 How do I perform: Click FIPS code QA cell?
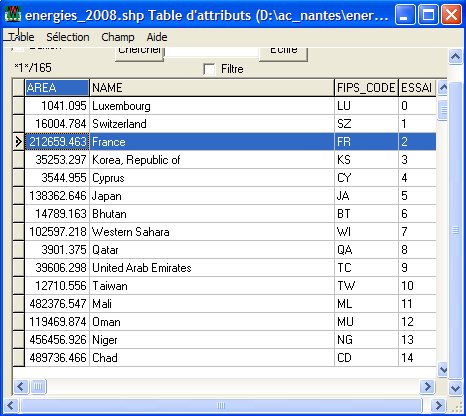pos(366,250)
